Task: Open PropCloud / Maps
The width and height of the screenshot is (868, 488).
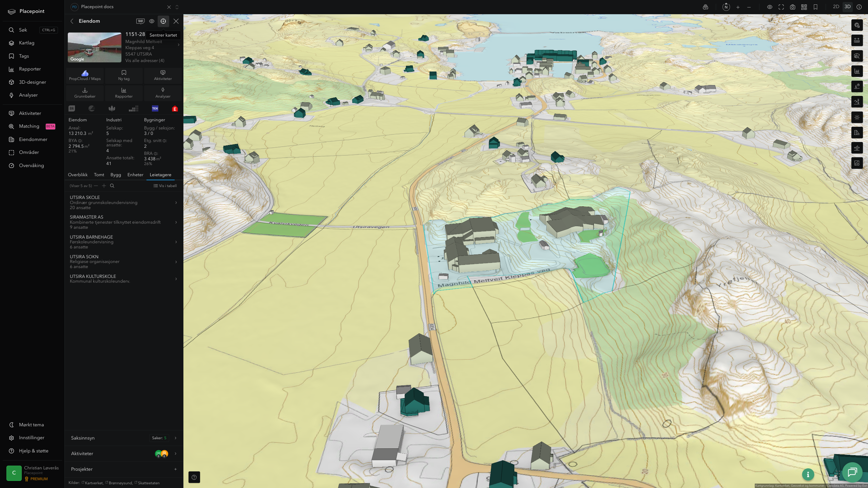Action: pyautogui.click(x=85, y=75)
